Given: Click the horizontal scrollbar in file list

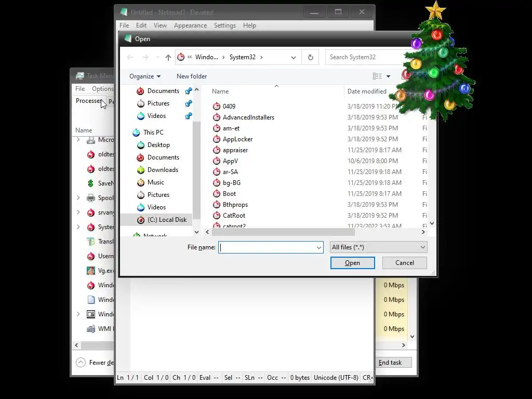Looking at the screenshot, I should pyautogui.click(x=283, y=232).
